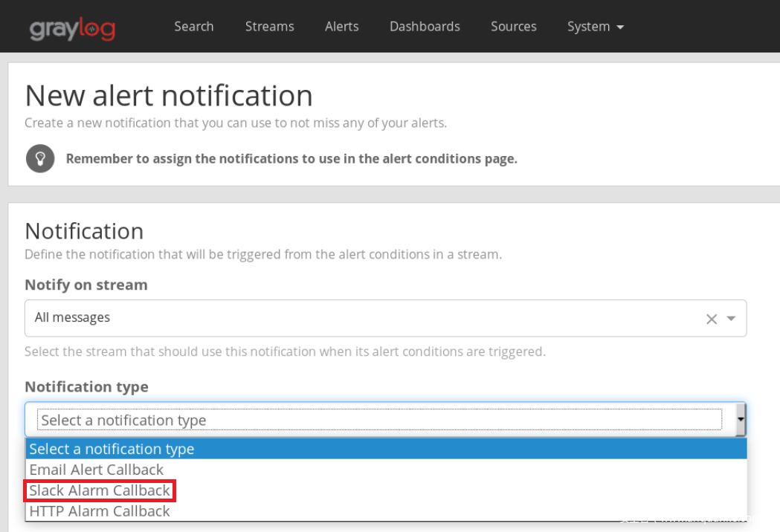Click the 'Notify on stream' label
This screenshot has width=780, height=532.
[x=86, y=285]
